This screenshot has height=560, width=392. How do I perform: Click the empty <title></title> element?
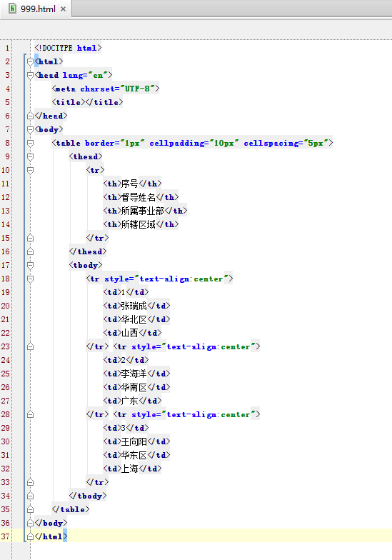coord(87,102)
